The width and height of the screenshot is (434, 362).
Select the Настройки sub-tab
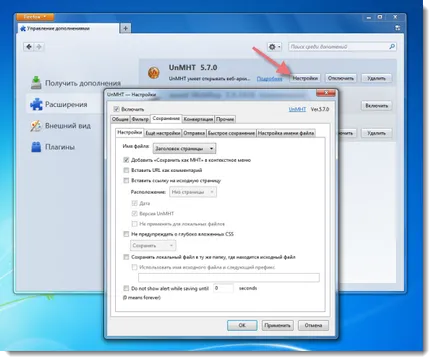coord(130,132)
